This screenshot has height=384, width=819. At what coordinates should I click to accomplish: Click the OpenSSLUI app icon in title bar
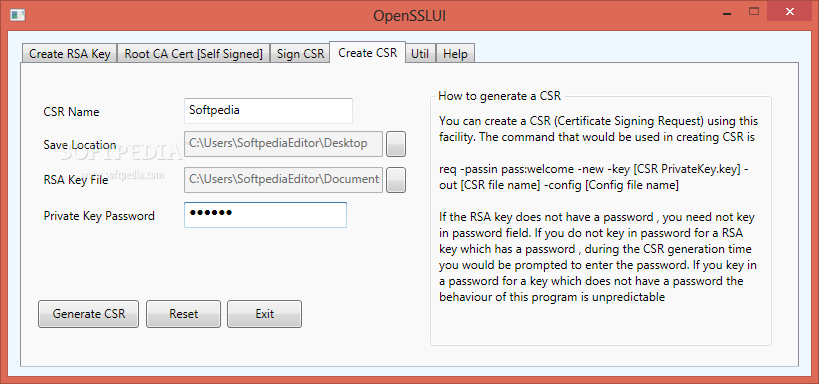[17, 15]
